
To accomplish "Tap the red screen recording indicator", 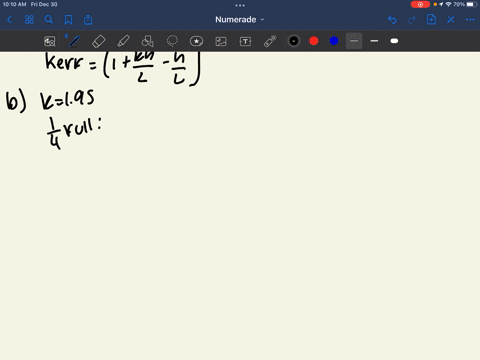I will pos(420,5).
